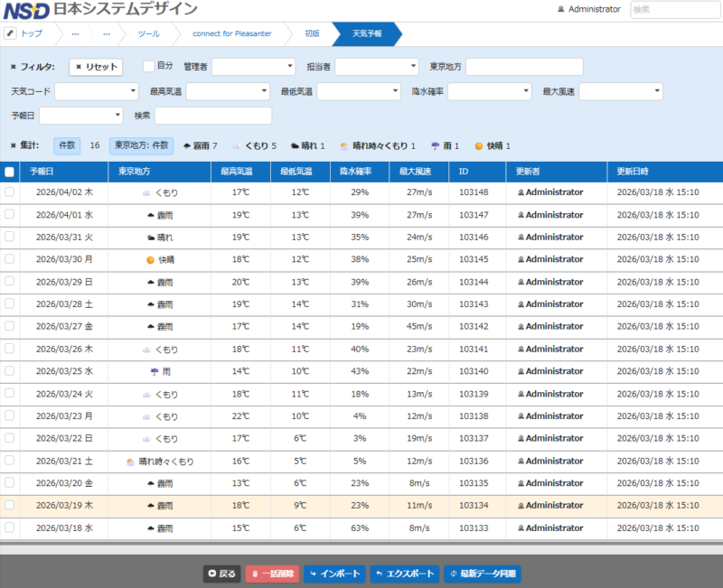Check the row checkbox for 2026/03/30
Viewport: 723px width, 588px height.
9,259
